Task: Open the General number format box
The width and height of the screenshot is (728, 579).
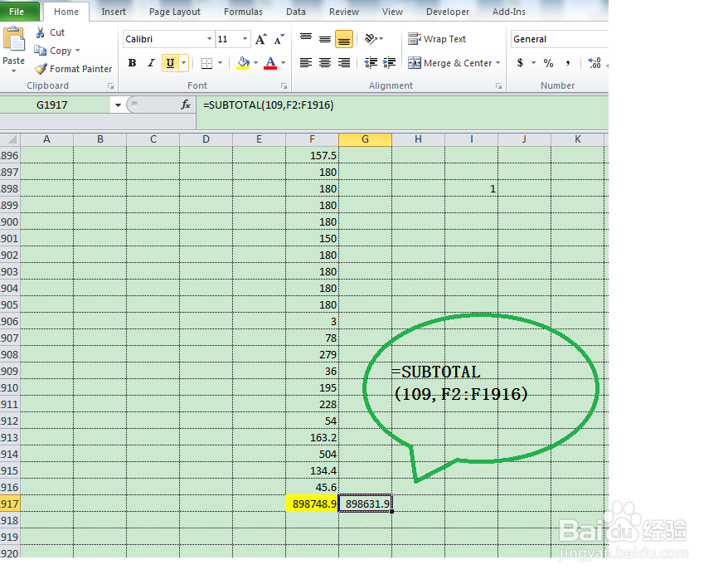Action: click(x=560, y=39)
